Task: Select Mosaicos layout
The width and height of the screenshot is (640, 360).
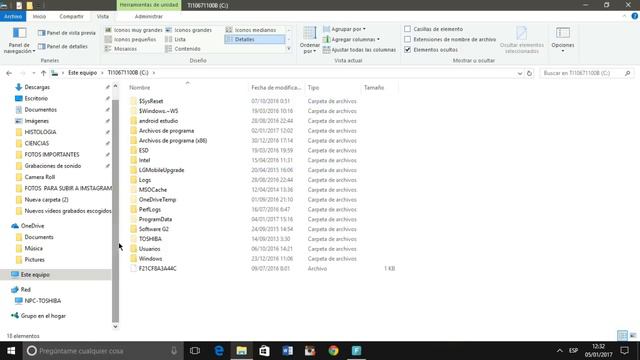Action: 121,49
